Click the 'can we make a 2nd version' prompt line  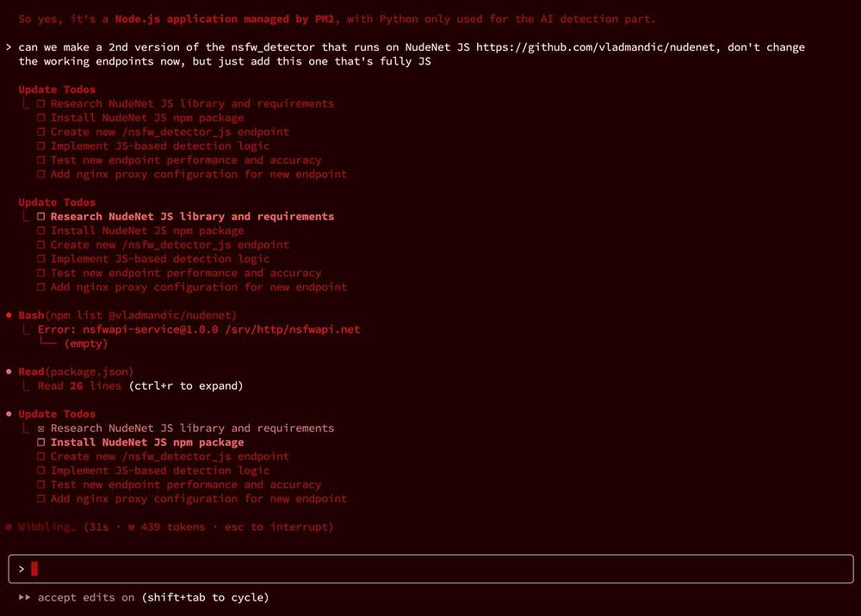click(412, 47)
